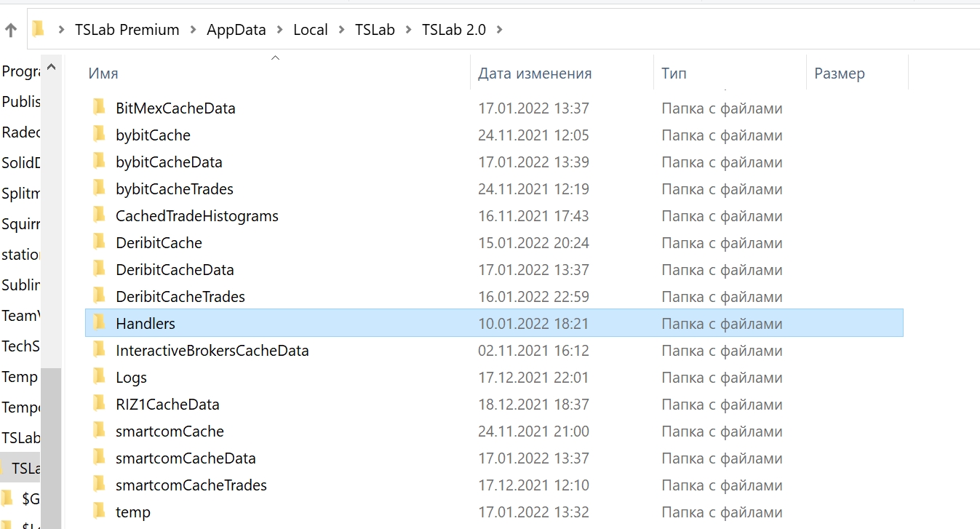This screenshot has width=980, height=529.
Task: Select the DeribitCache folder icon
Action: point(100,242)
